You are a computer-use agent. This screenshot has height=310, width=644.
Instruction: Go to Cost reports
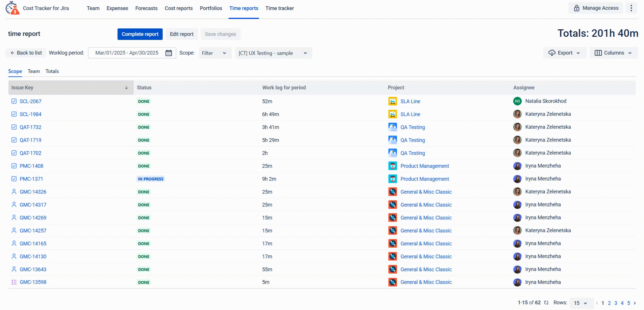click(x=179, y=8)
